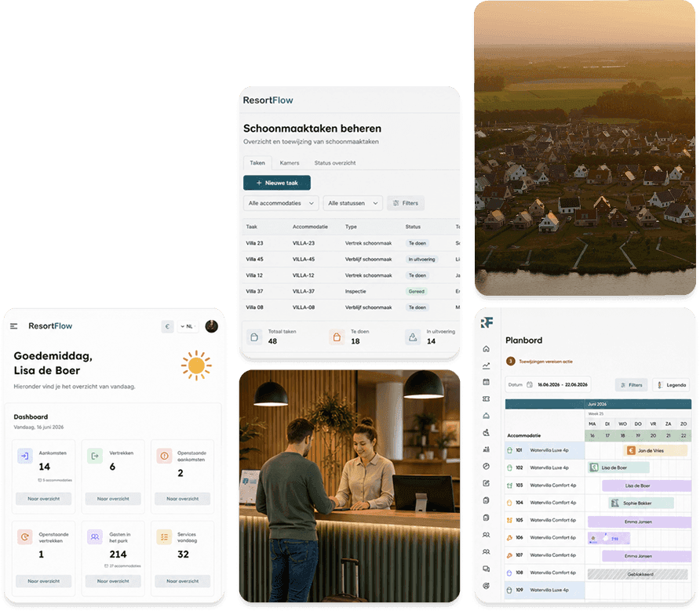Select Emma Jansen booking in row 105

click(x=640, y=522)
